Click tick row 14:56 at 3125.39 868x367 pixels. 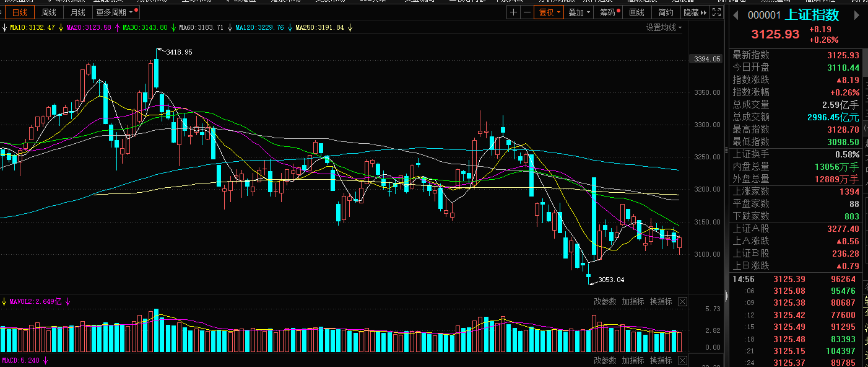click(x=796, y=280)
